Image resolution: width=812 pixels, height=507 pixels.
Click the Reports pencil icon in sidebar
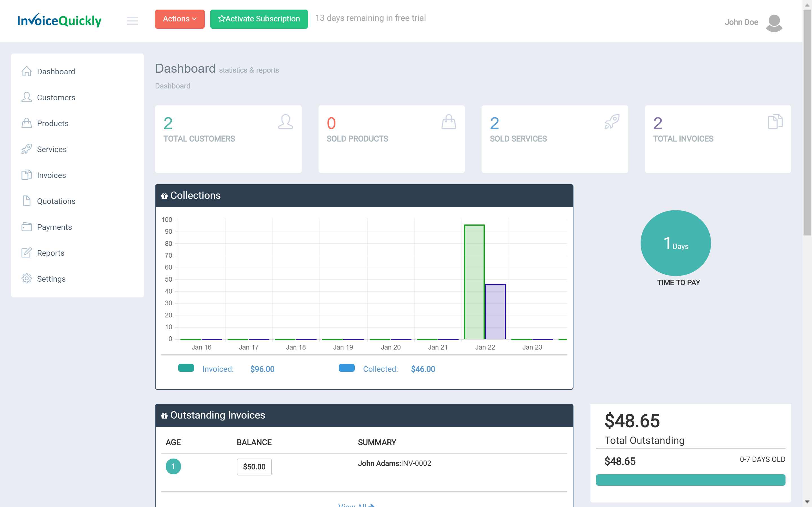click(27, 253)
